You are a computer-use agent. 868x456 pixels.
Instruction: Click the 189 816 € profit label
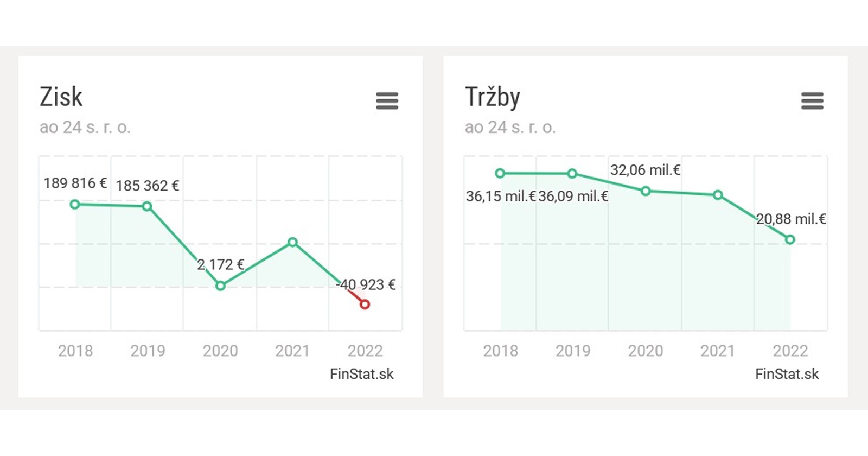click(75, 183)
